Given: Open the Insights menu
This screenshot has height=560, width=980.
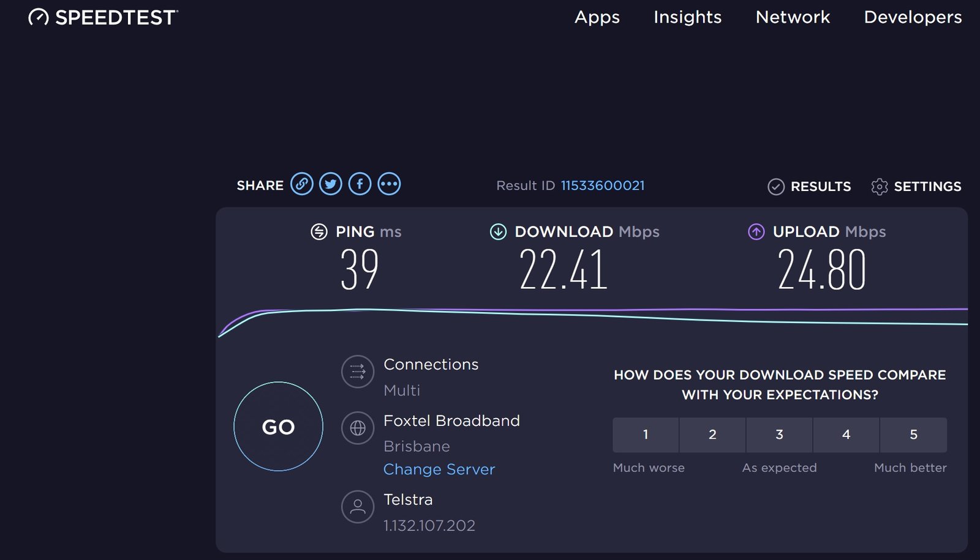Looking at the screenshot, I should point(687,17).
